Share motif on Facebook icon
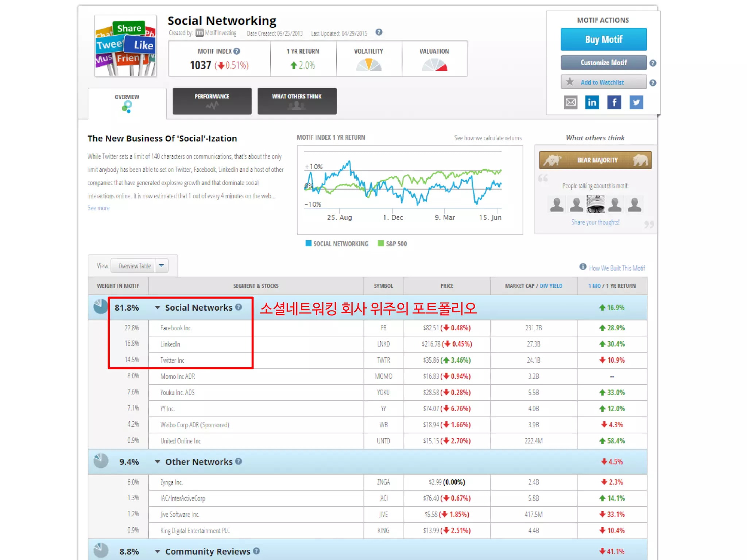 (x=614, y=102)
